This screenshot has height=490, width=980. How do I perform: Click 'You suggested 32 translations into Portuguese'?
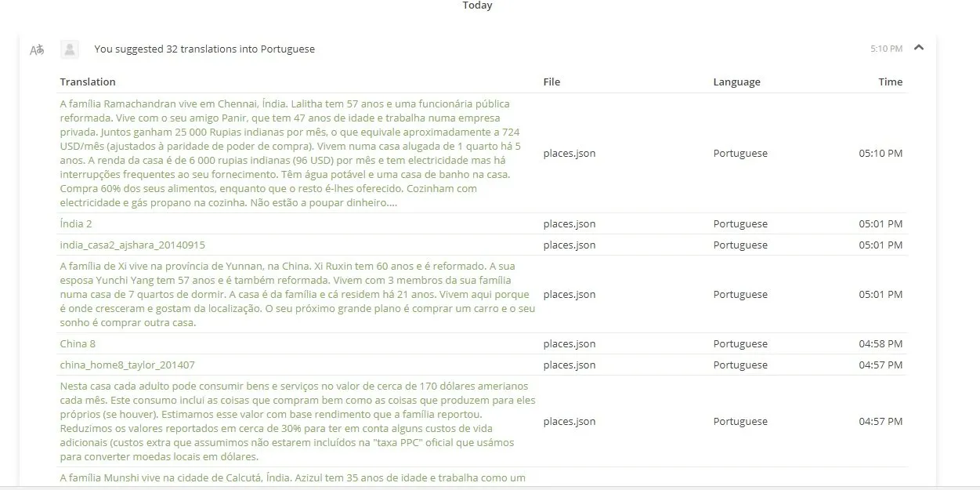click(x=204, y=49)
